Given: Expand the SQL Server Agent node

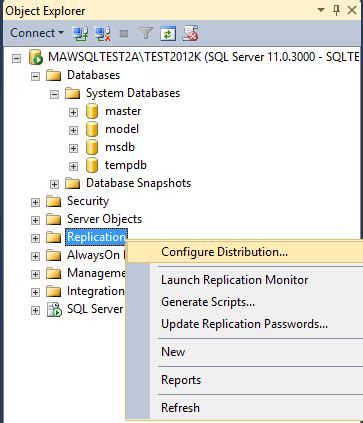Looking at the screenshot, I should click(35, 310).
